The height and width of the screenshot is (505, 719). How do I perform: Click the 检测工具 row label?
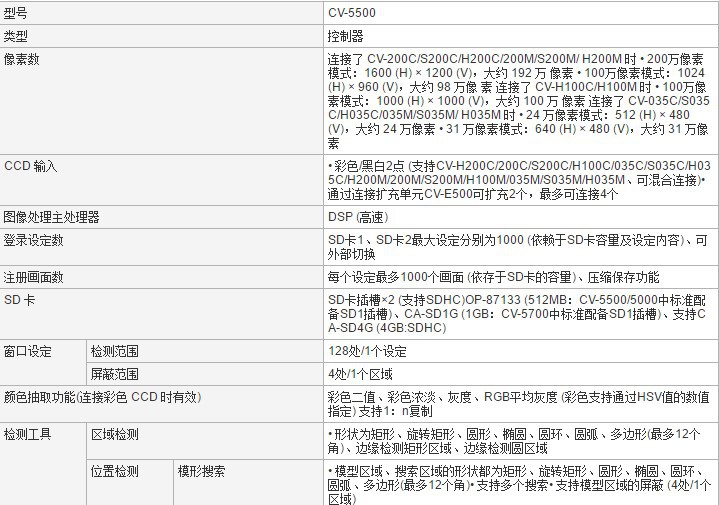(x=28, y=434)
